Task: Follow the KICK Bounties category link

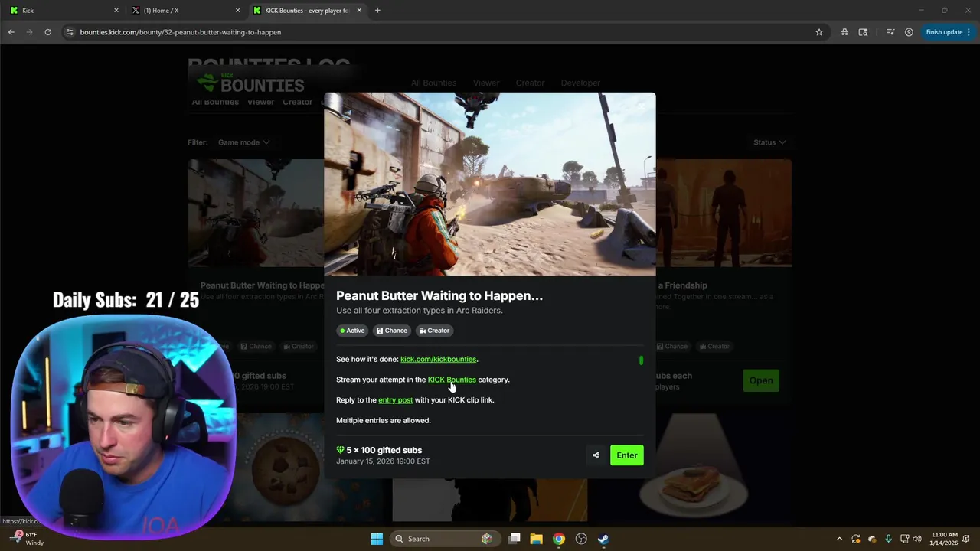Action: click(452, 380)
